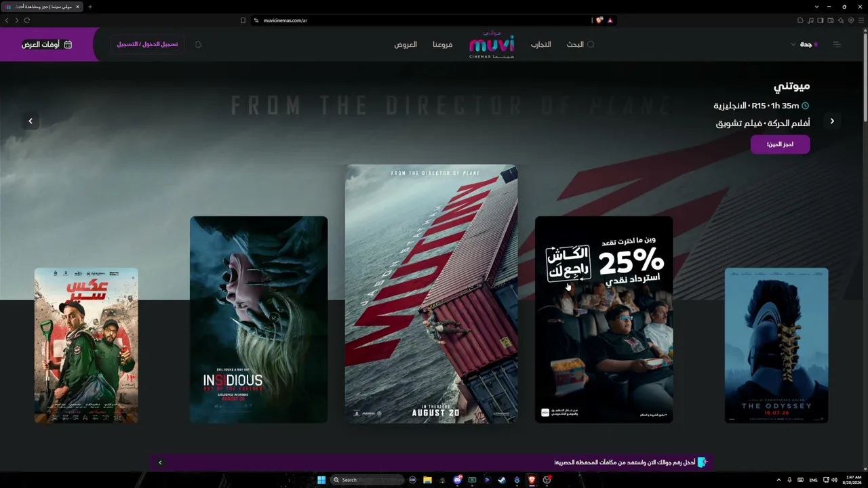Image resolution: width=868 pixels, height=488 pixels.
Task: Open the microphone icon in the system tray
Action: (789, 480)
